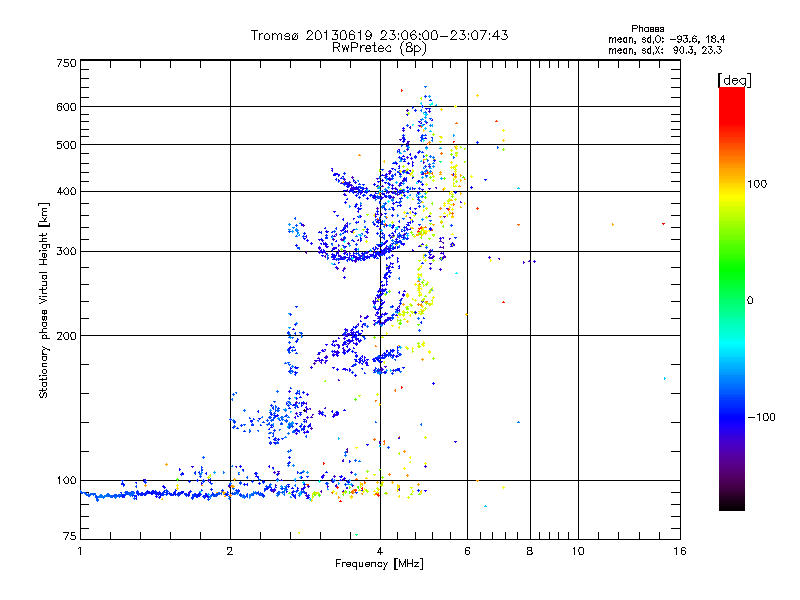Click x-axis tick label '10'
800x600 pixels.
point(578,551)
